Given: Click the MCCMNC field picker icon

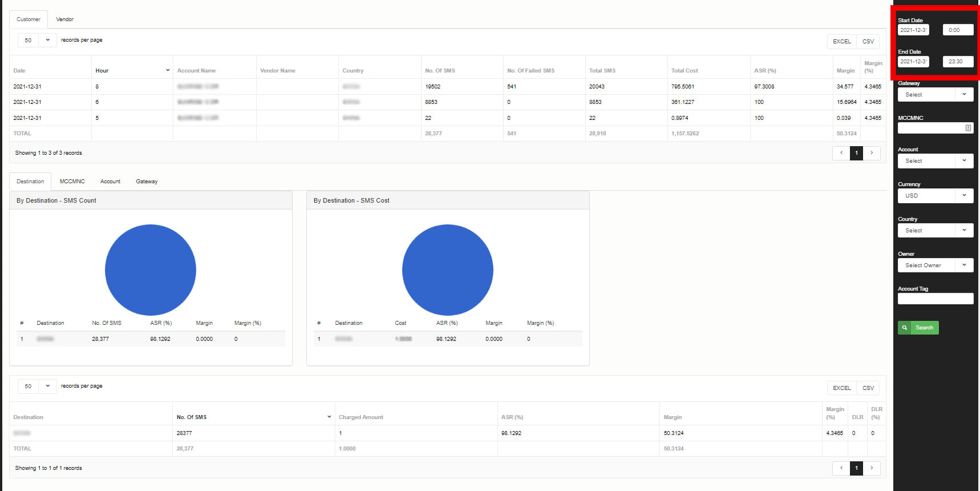Looking at the screenshot, I should point(968,128).
